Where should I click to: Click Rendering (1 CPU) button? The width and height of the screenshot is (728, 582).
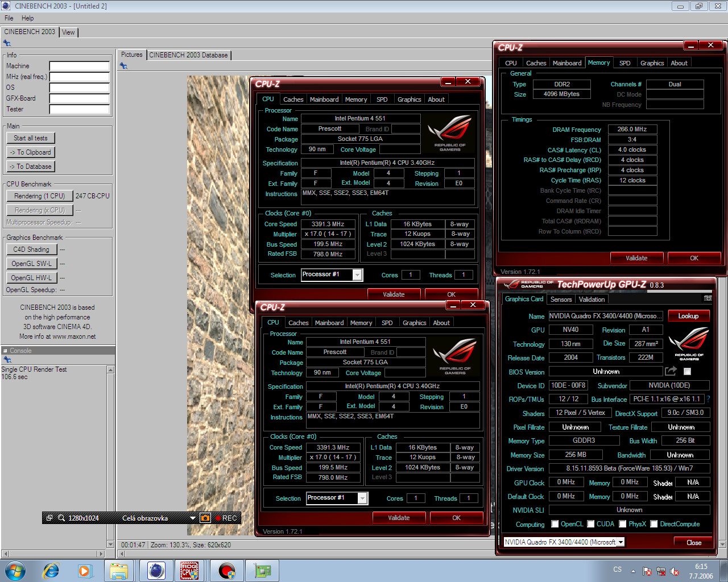pos(40,196)
